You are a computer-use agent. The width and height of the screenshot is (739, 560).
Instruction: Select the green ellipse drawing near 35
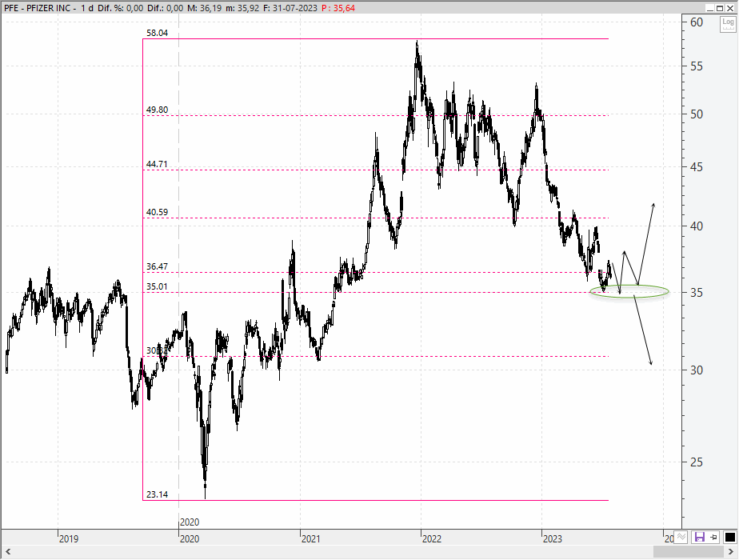pos(629,291)
